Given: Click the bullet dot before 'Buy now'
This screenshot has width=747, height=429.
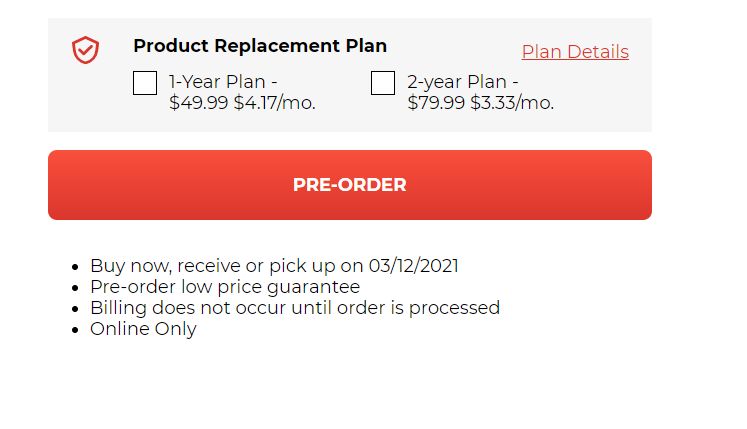Looking at the screenshot, I should tap(75, 266).
